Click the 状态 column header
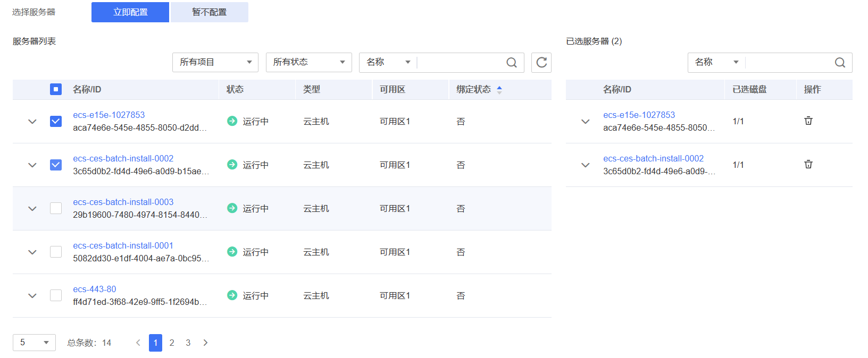Image resolution: width=868 pixels, height=358 pixels. click(x=235, y=89)
